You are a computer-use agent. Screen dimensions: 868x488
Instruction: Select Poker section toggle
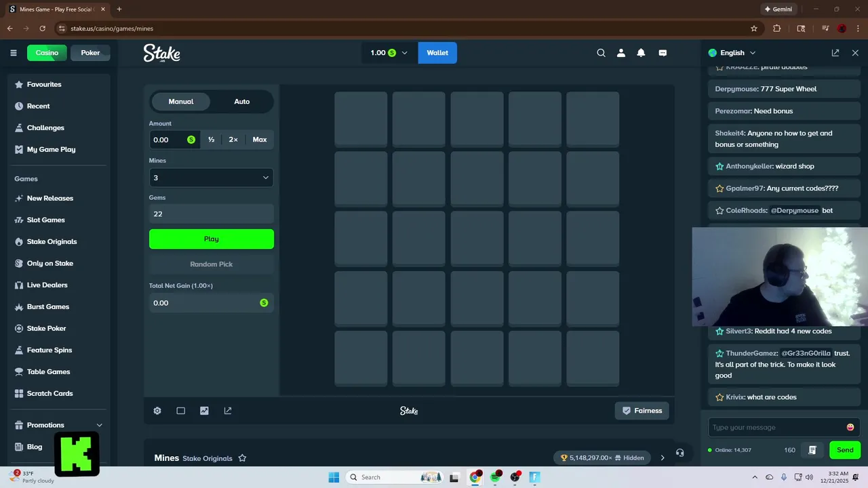point(90,53)
